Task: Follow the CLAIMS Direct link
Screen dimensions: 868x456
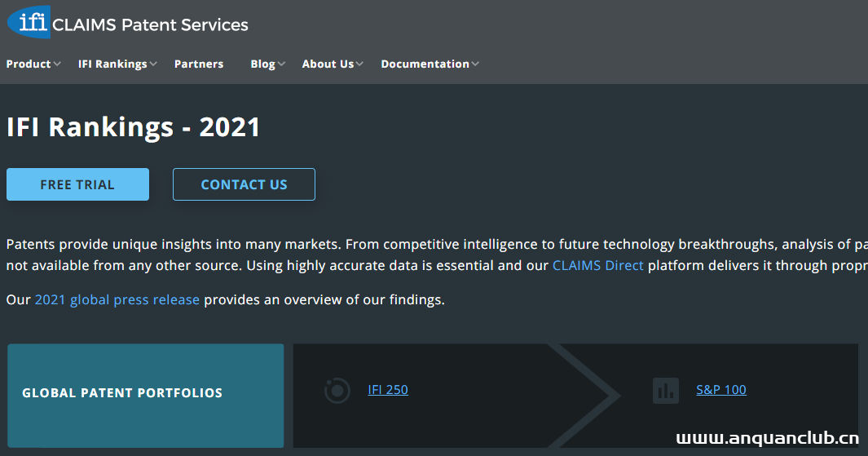Action: click(598, 265)
